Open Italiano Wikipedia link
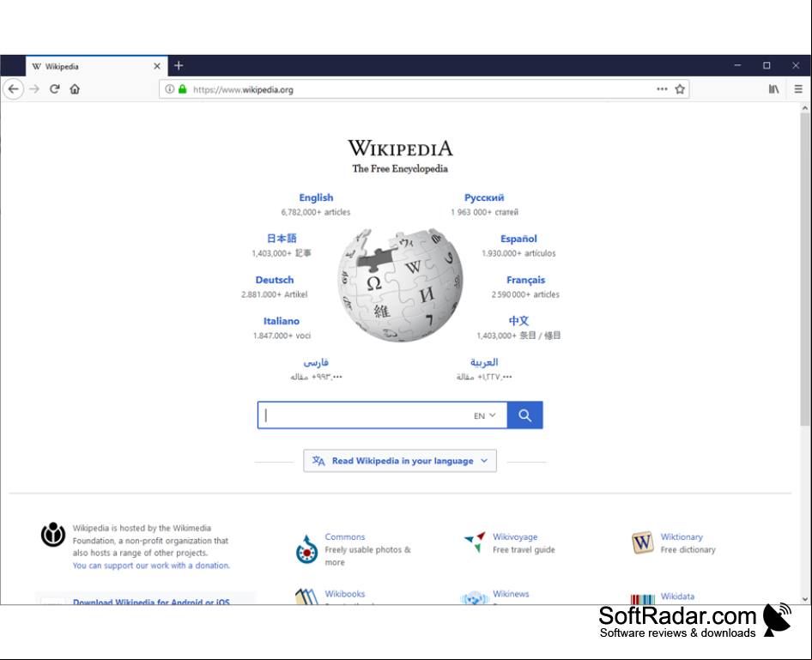This screenshot has height=660, width=812. pyautogui.click(x=282, y=321)
